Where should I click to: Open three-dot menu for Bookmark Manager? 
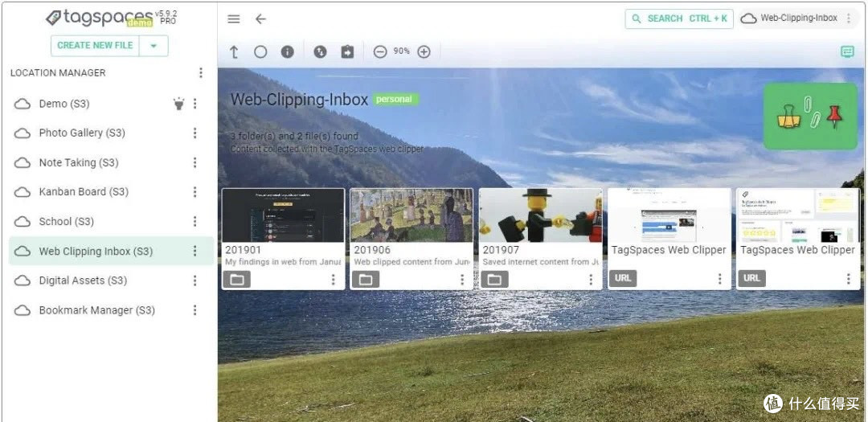tap(194, 310)
